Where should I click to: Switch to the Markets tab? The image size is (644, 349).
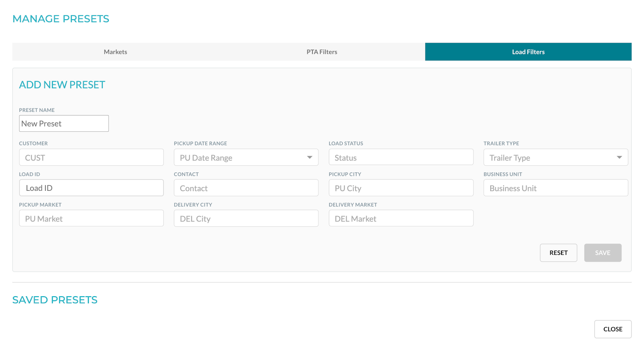[x=116, y=52]
